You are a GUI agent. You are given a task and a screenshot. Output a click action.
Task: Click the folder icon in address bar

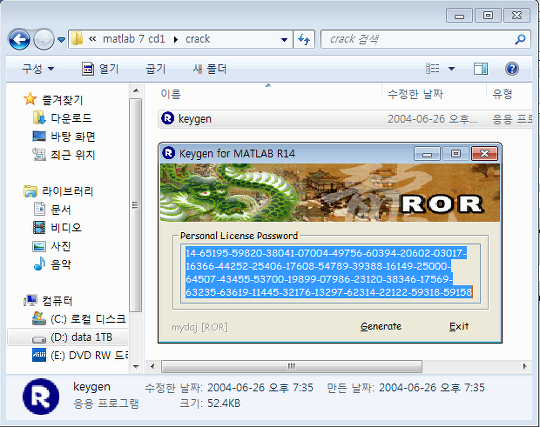pos(77,39)
